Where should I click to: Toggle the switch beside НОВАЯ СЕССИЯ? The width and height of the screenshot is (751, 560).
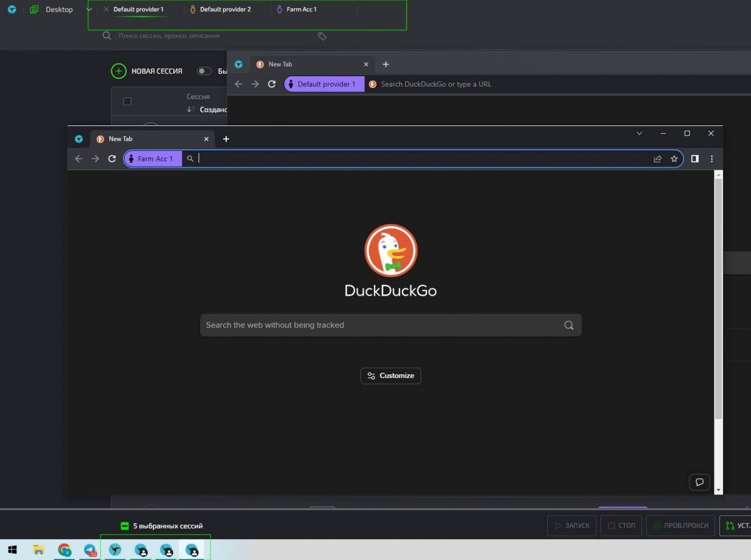(204, 71)
